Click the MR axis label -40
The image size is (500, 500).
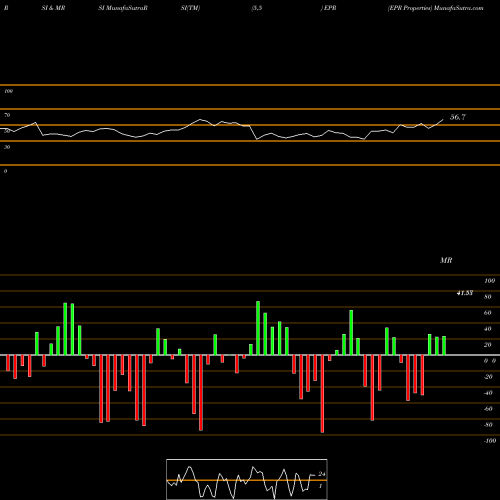[x=488, y=393]
